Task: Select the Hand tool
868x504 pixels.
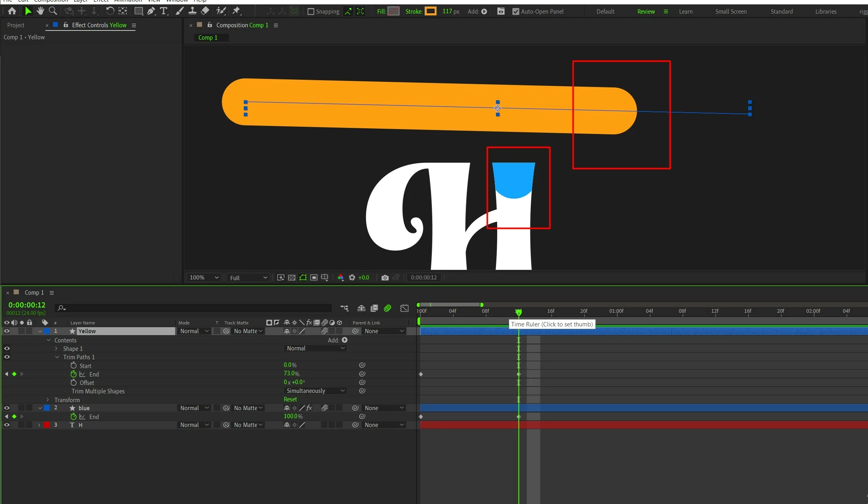Action: [x=40, y=11]
